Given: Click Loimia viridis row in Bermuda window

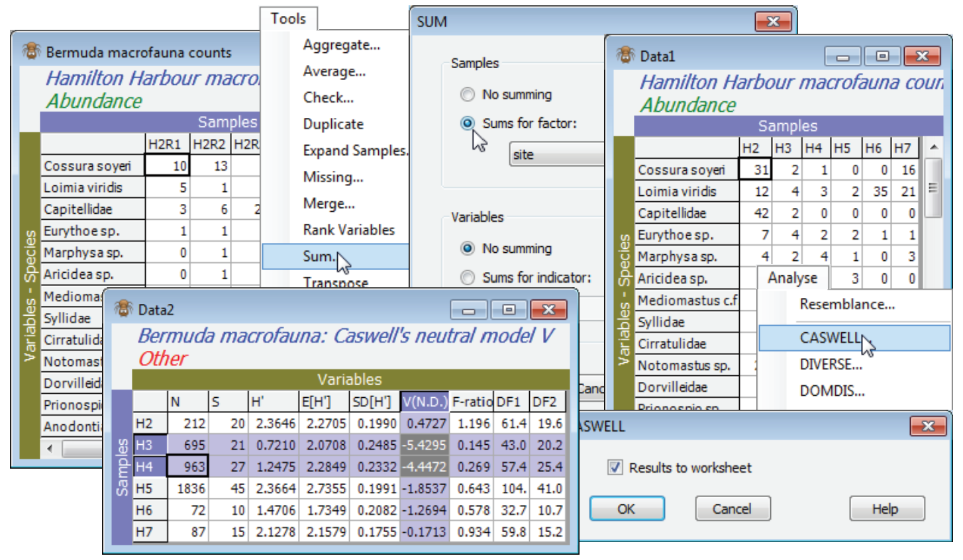Looking at the screenshot, I should coord(93,187).
